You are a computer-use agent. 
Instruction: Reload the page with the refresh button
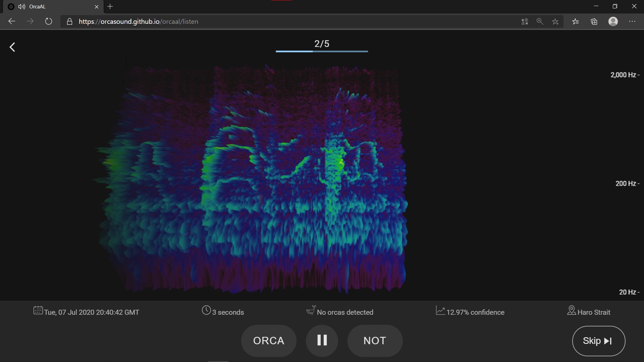49,21
